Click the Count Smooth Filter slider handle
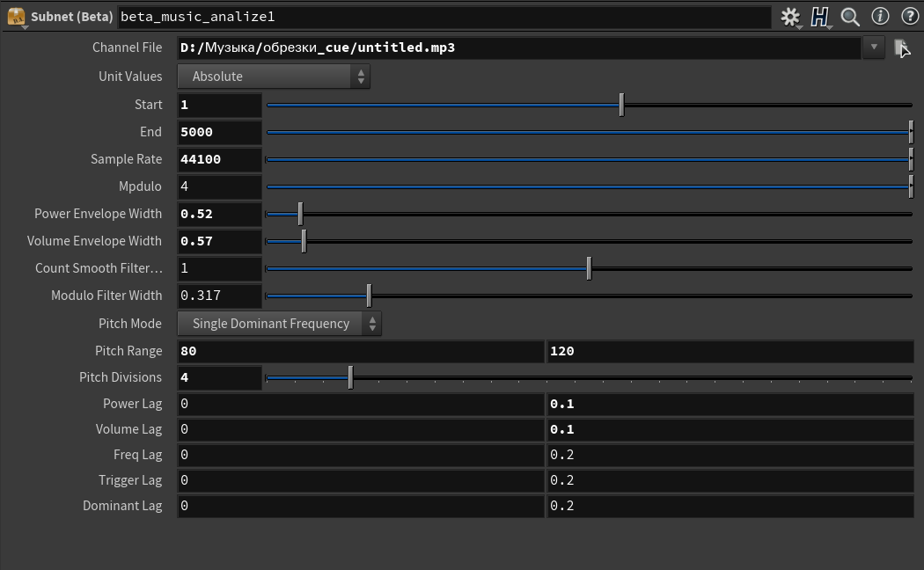This screenshot has height=570, width=924. (589, 268)
